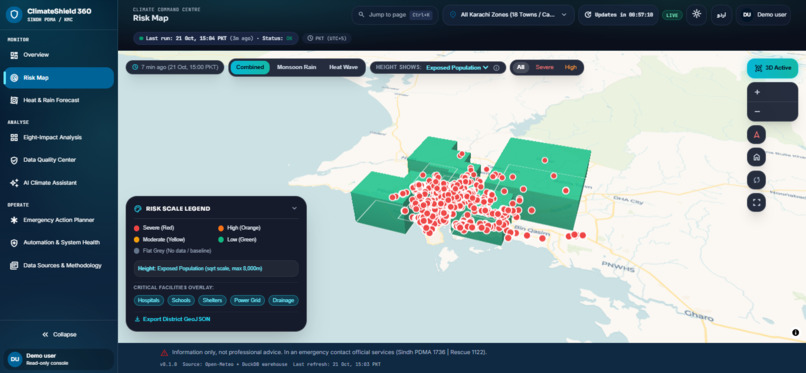806x373 pixels.
Task: Open the Overview page
Action: (58, 55)
